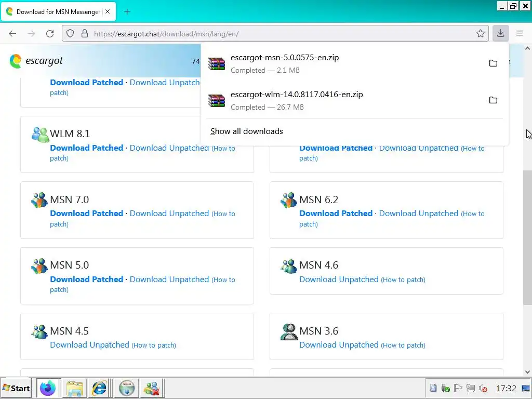Open a new browser tab

point(127,12)
